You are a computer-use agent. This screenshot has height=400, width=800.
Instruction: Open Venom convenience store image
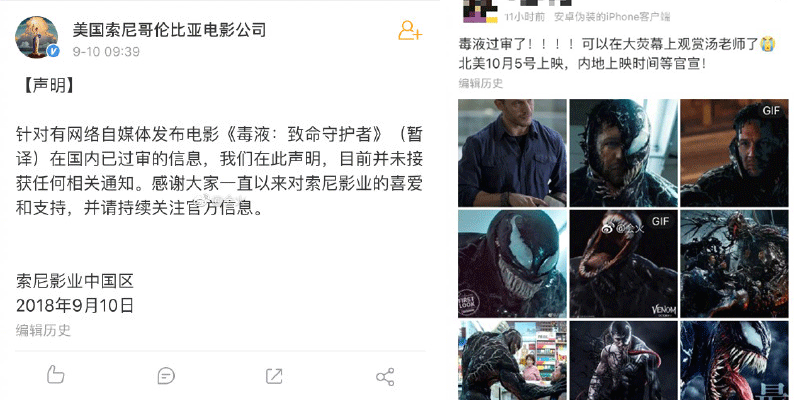coord(512,360)
